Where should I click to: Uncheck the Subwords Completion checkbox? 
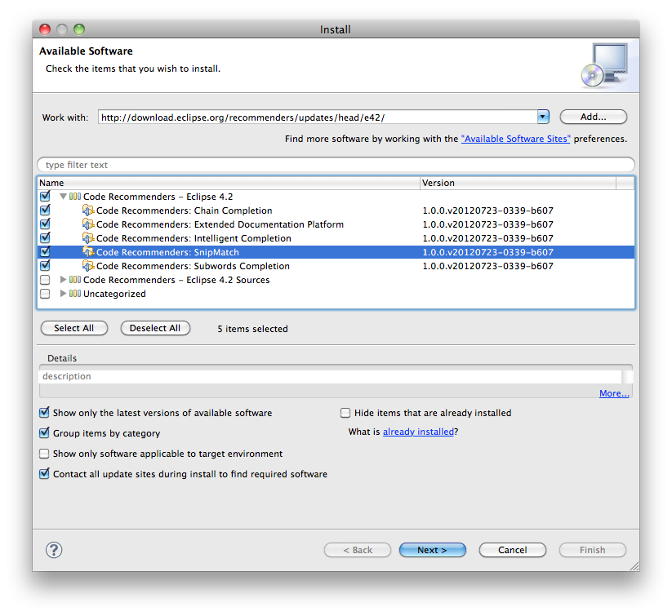pos(45,266)
